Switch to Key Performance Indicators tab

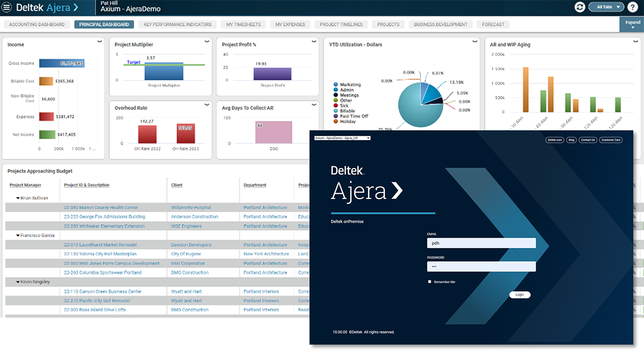click(x=178, y=25)
